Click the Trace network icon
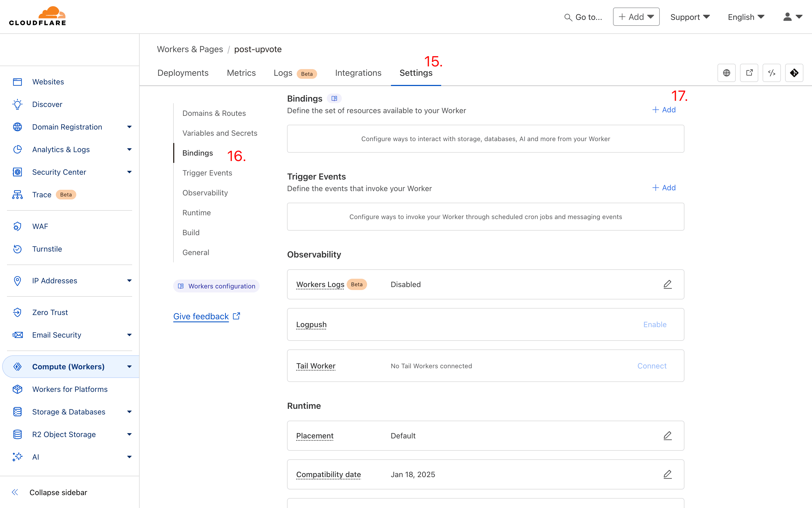Viewport: 812px width, 508px height. (x=17, y=195)
